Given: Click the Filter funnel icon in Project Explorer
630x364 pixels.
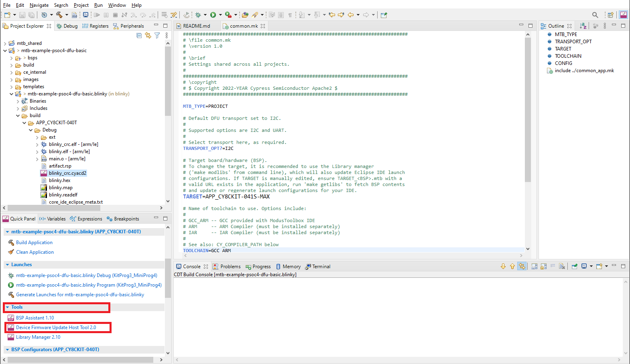Looking at the screenshot, I should click(x=157, y=35).
